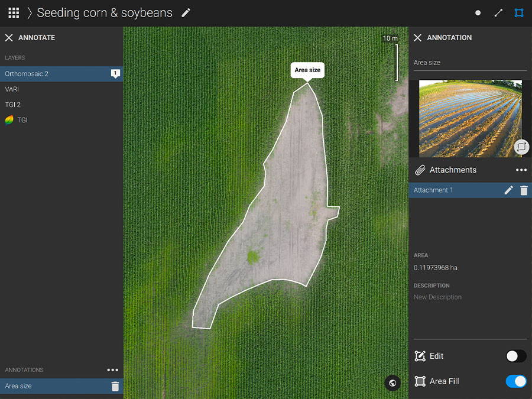532x399 pixels.
Task: Click the globe basemap button
Action: pos(392,383)
